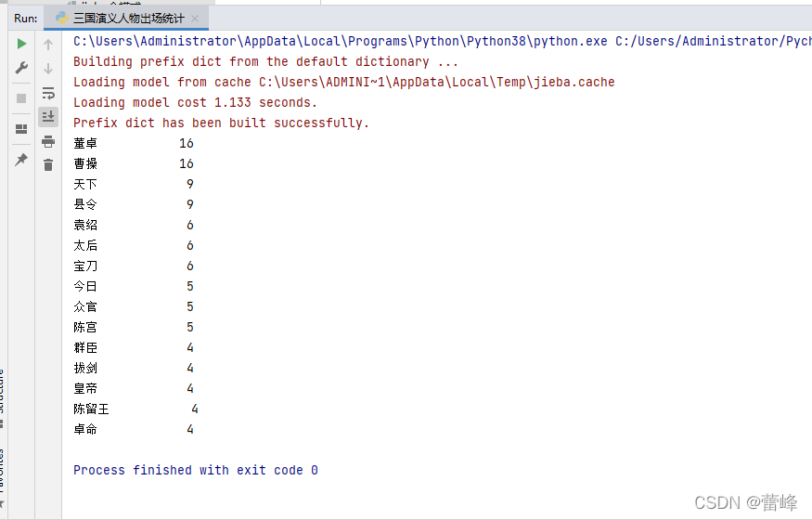Open run configuration wrench settings
Viewport: 812px width, 520px height.
click(x=21, y=68)
